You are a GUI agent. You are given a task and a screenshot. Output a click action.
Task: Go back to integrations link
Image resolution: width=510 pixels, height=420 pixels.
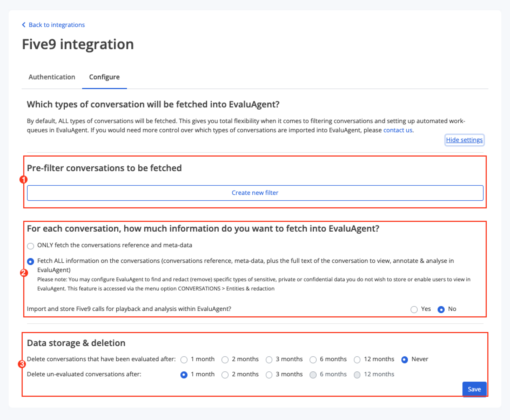point(57,25)
